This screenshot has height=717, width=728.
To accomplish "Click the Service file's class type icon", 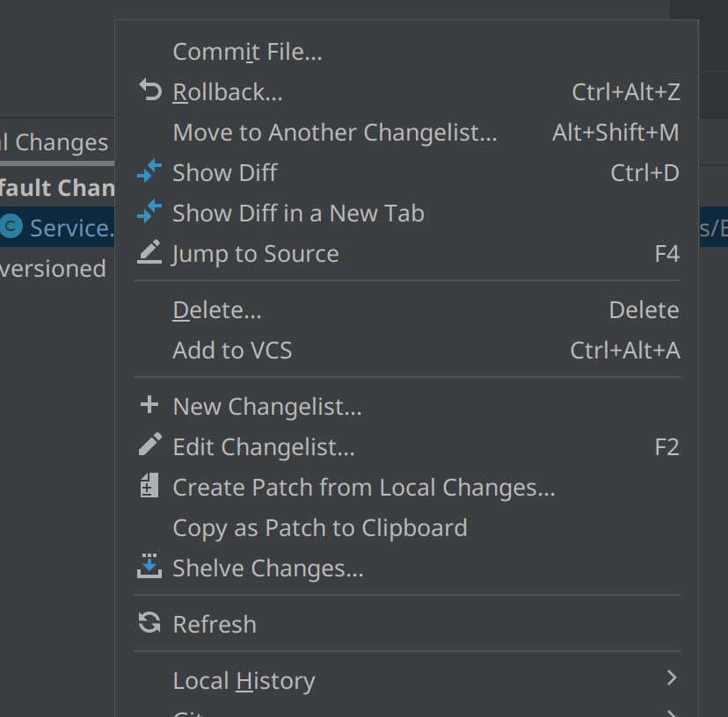I will [x=11, y=227].
